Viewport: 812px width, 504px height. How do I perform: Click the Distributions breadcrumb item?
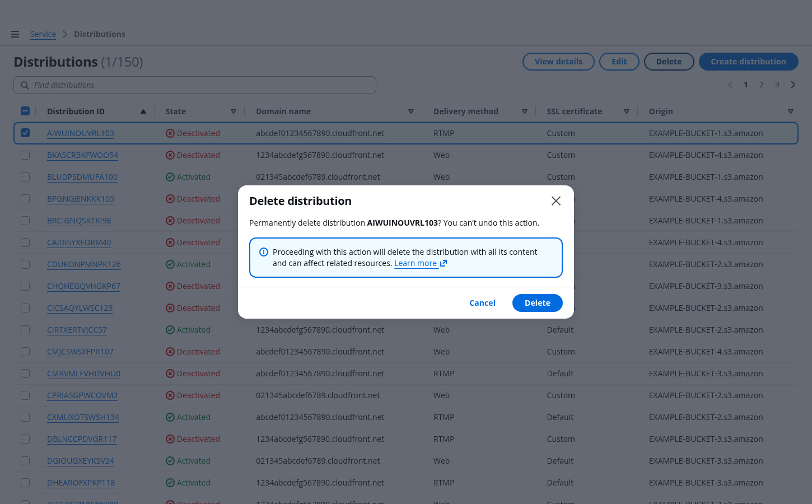[x=100, y=34]
